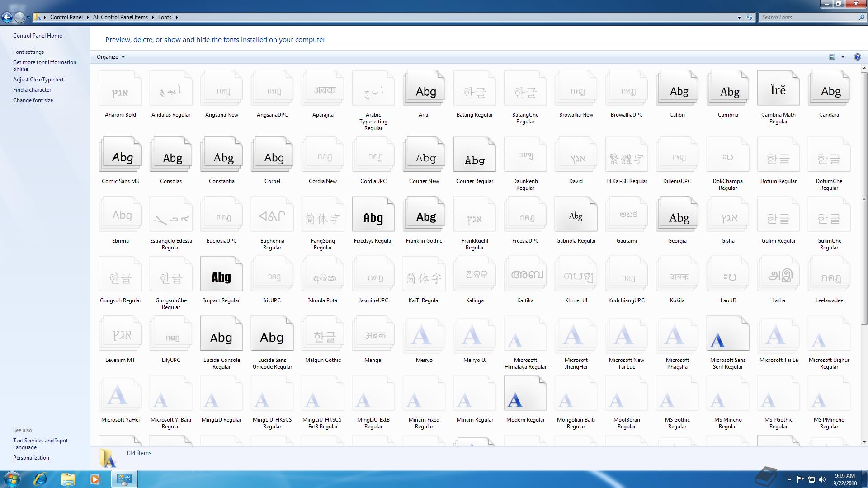Open Font settings link
868x488 pixels.
[x=28, y=52]
